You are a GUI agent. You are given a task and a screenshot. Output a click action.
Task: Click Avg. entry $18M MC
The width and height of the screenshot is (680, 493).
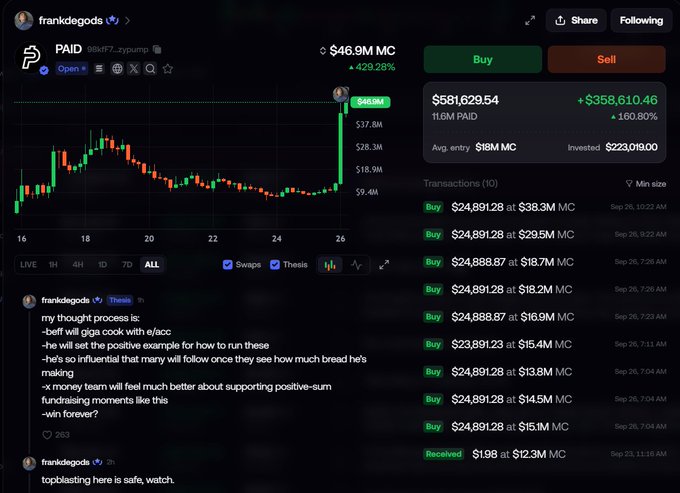point(474,147)
